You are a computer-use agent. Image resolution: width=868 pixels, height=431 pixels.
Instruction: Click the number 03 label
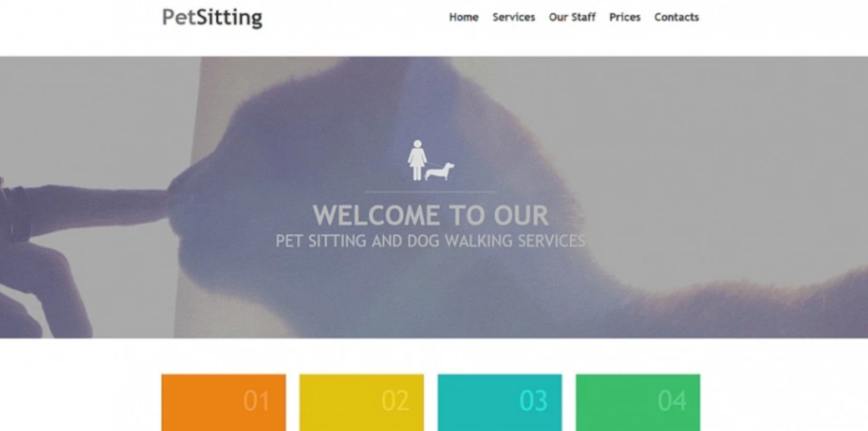(533, 401)
